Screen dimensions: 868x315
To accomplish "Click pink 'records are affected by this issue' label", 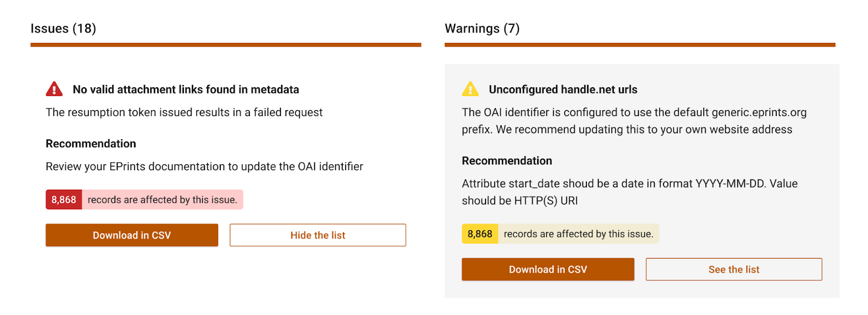I will (162, 200).
